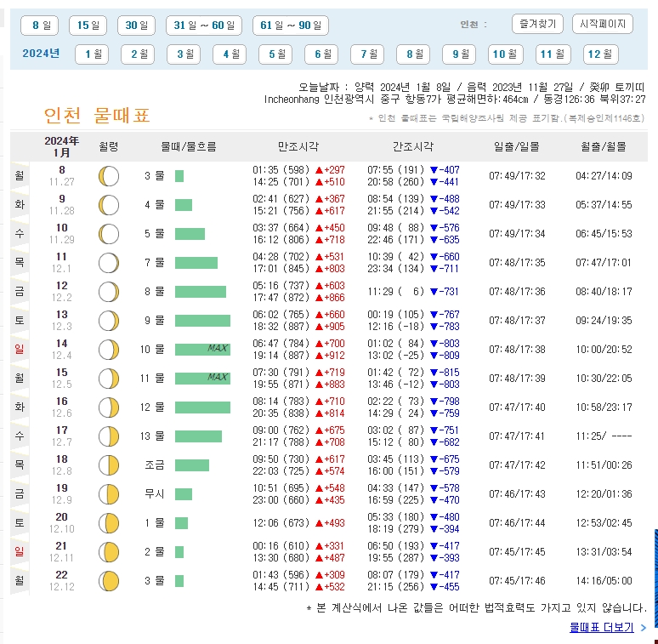Select the 30일 range button

pos(136,26)
